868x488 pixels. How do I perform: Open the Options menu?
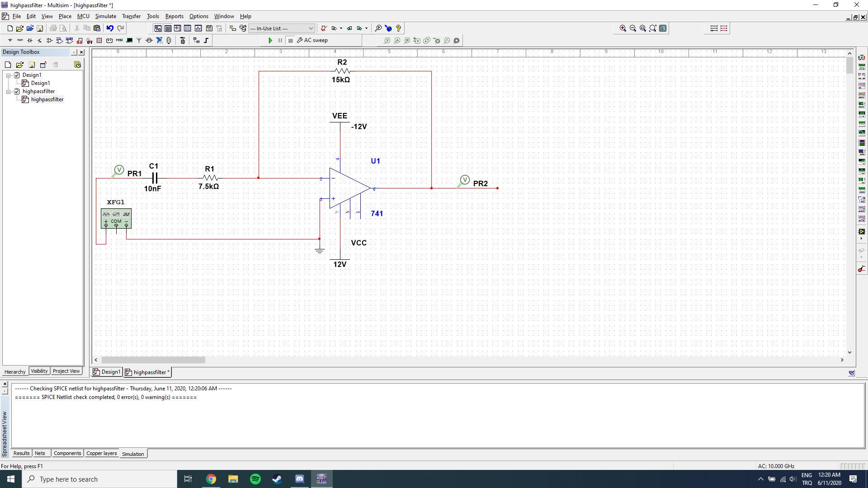pyautogui.click(x=198, y=16)
